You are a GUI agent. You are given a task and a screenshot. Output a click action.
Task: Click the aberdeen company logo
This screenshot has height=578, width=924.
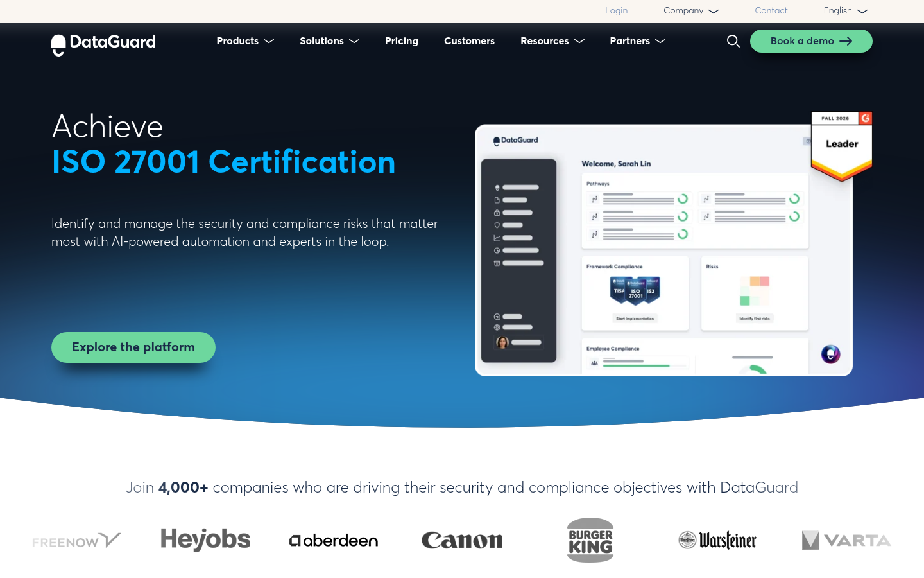[x=334, y=541]
